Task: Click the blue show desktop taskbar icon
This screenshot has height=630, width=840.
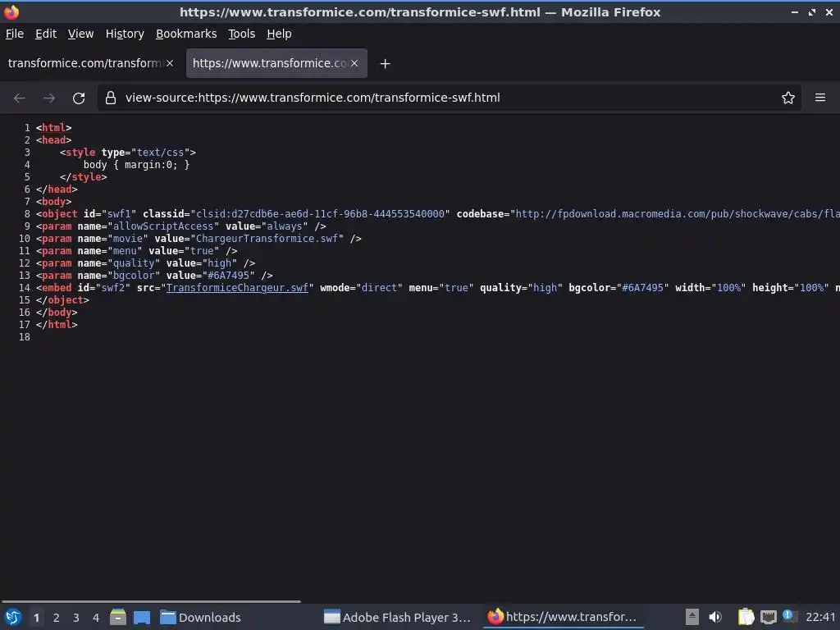Action: click(141, 617)
